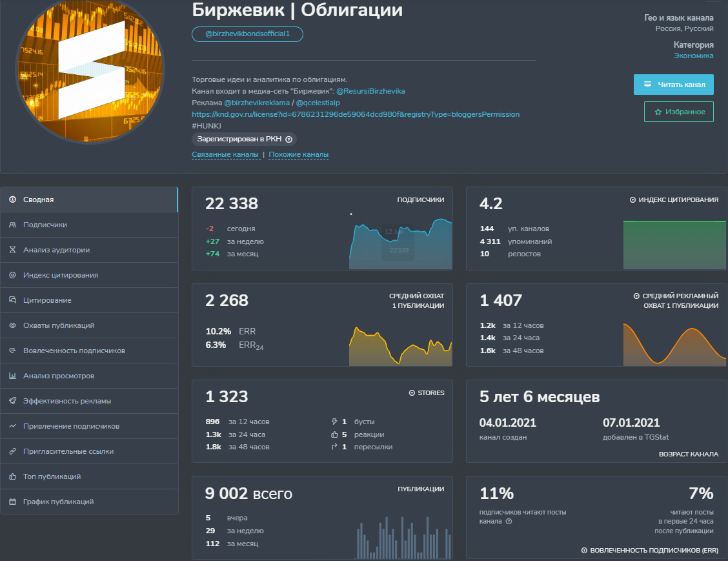Click the 04.01.2021 channel created date

[507, 423]
